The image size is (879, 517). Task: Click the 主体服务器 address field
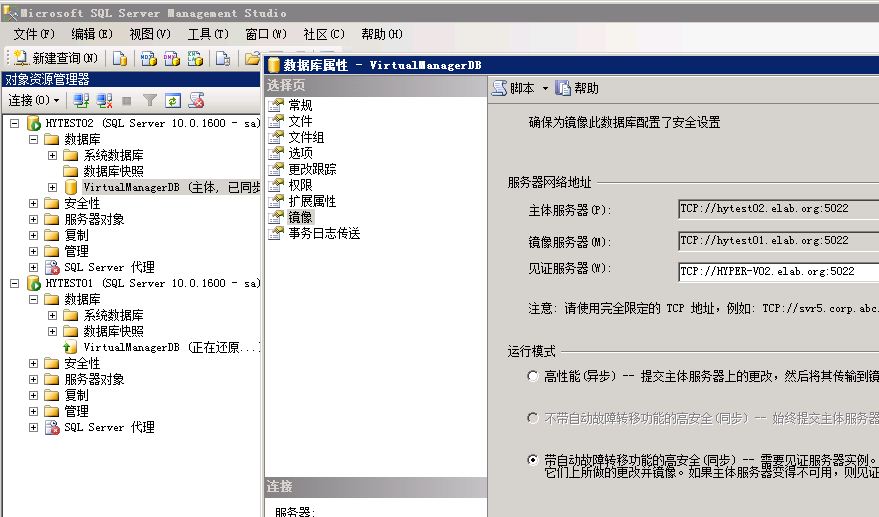[x=778, y=209]
